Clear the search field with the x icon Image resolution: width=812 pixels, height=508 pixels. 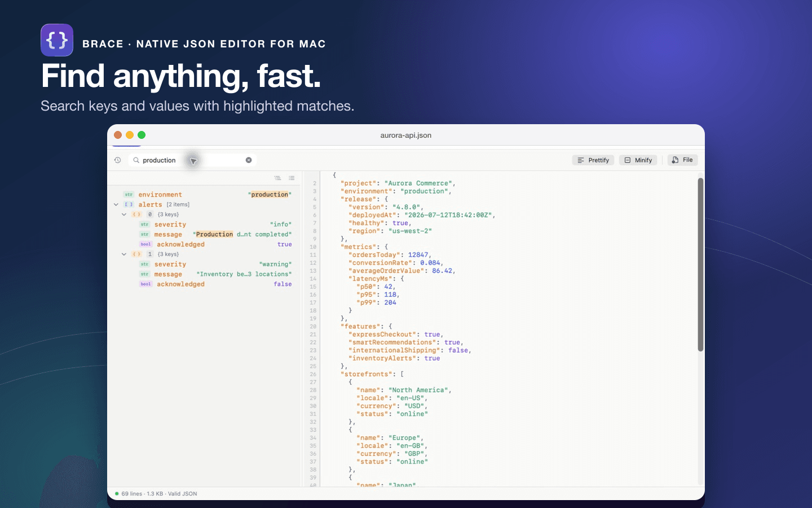[249, 160]
